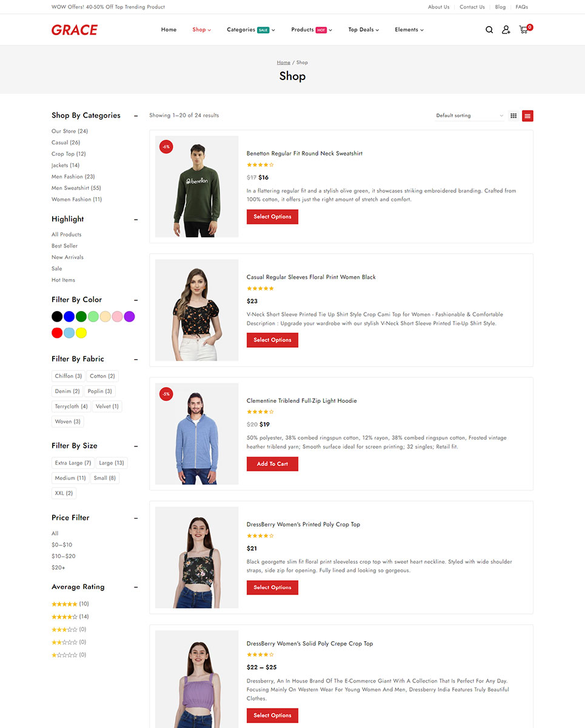
Task: Filter by three-star average rating
Action: coord(64,629)
